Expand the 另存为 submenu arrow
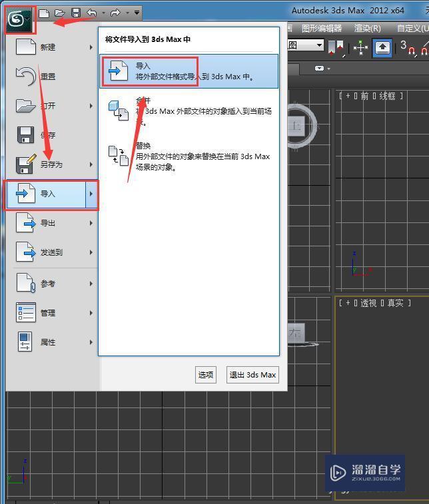The image size is (429, 504). coord(91,164)
